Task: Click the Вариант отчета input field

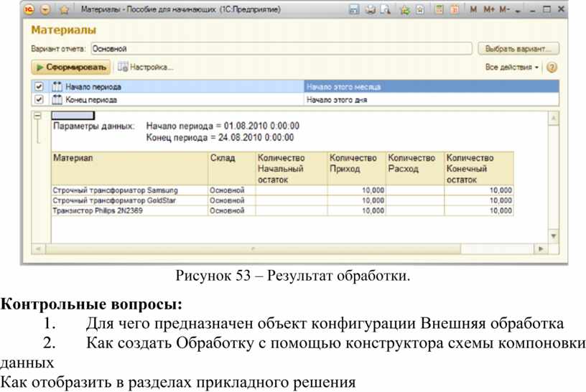Action: (x=282, y=49)
